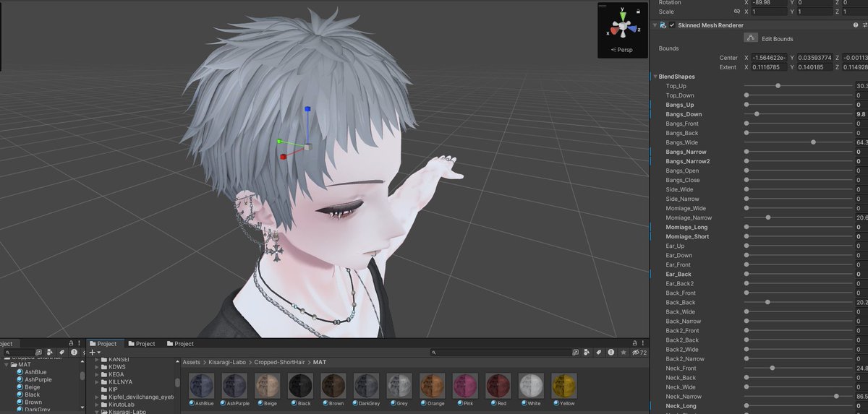This screenshot has width=868, height=414.
Task: Click the Skinned Mesh Renderer component icon
Action: [662, 25]
